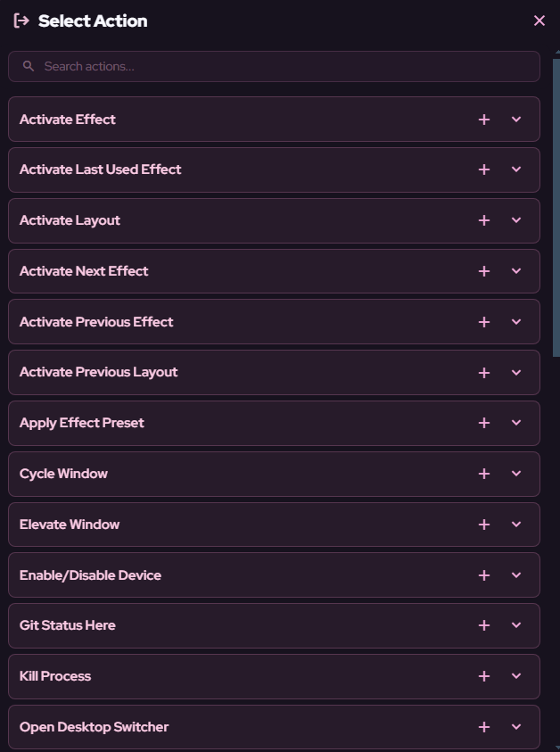Select the Elevate Window action row
Screen dimensions: 560x752
[275, 525]
